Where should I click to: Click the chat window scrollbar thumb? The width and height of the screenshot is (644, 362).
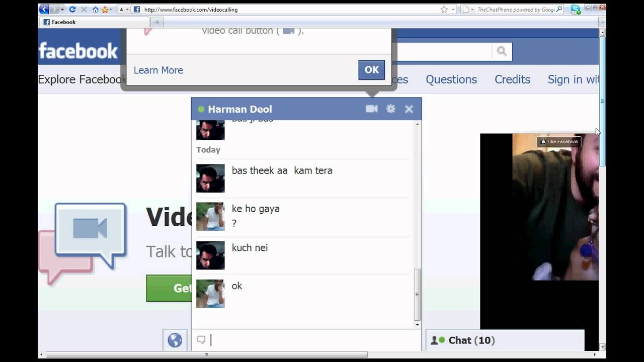point(417,295)
